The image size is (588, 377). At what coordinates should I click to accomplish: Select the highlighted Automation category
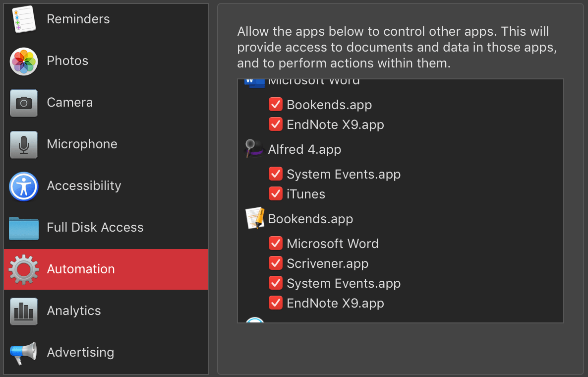tap(106, 269)
